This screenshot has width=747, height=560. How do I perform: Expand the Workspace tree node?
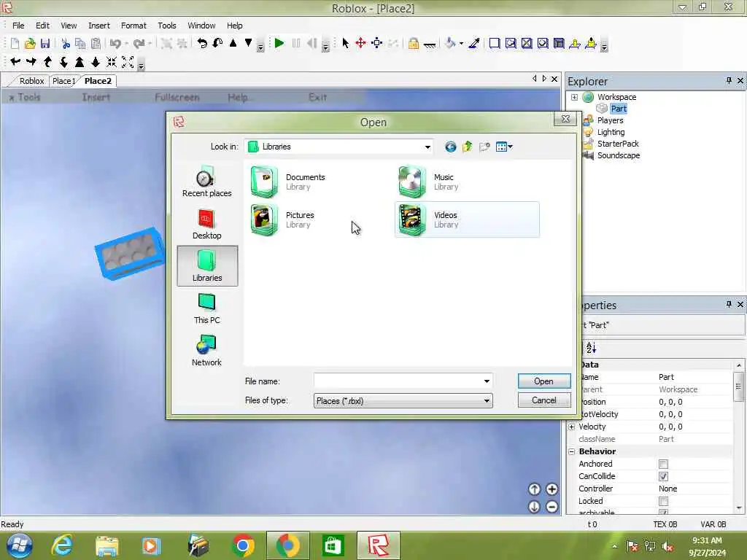575,97
